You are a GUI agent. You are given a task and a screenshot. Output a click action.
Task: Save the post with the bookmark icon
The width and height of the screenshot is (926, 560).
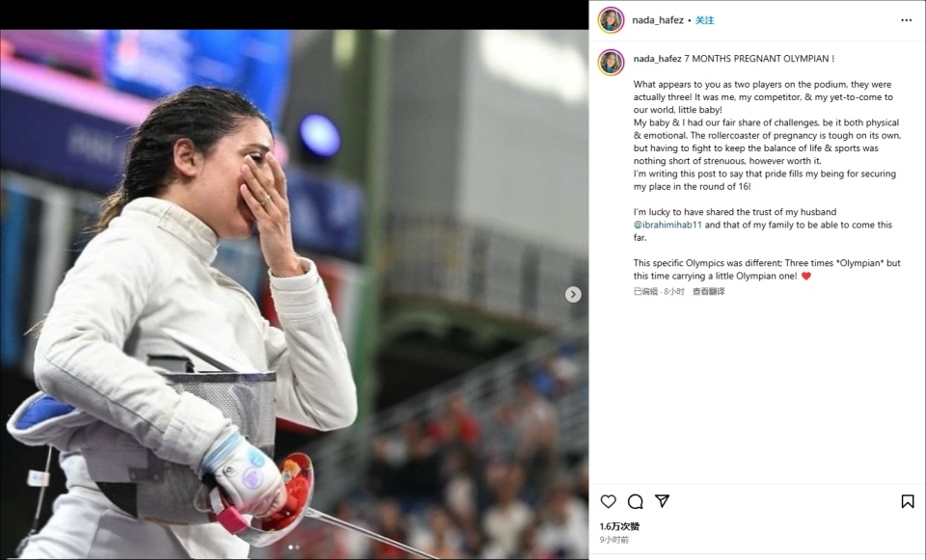[908, 501]
